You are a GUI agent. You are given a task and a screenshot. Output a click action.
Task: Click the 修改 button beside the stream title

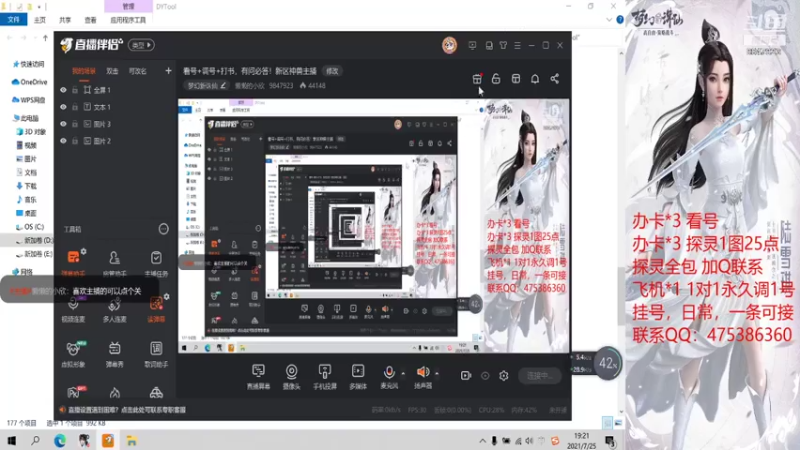pyautogui.click(x=333, y=71)
